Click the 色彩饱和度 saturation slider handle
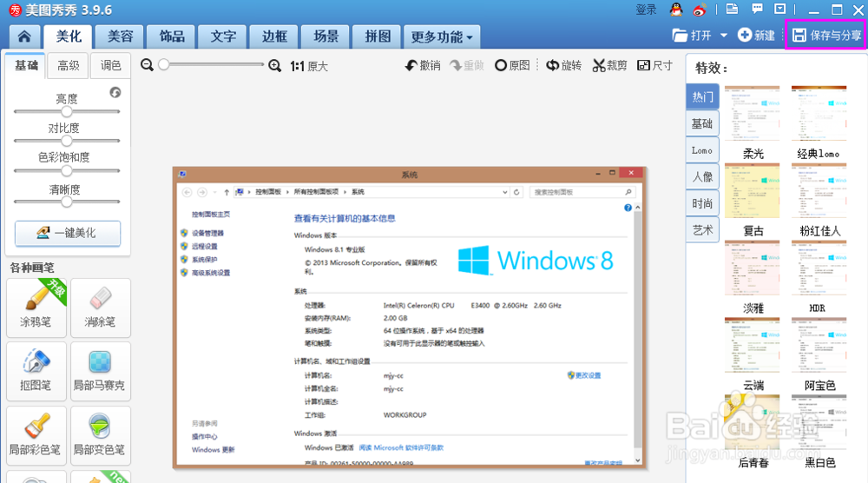 67,170
